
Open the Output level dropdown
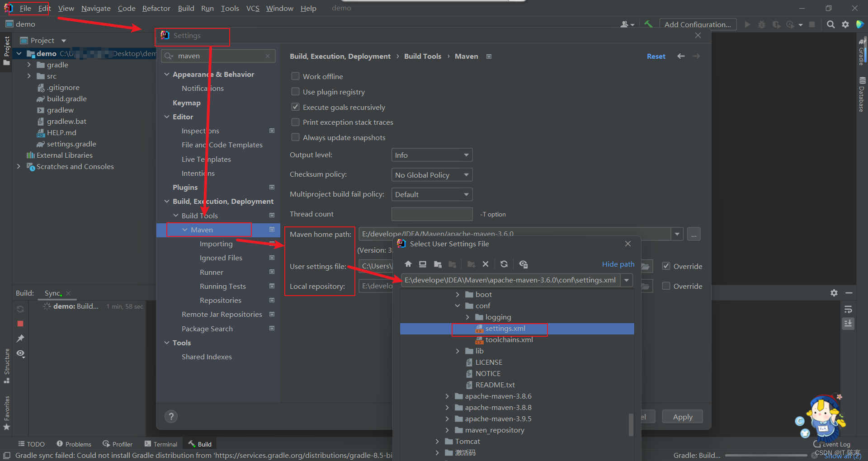click(x=432, y=155)
